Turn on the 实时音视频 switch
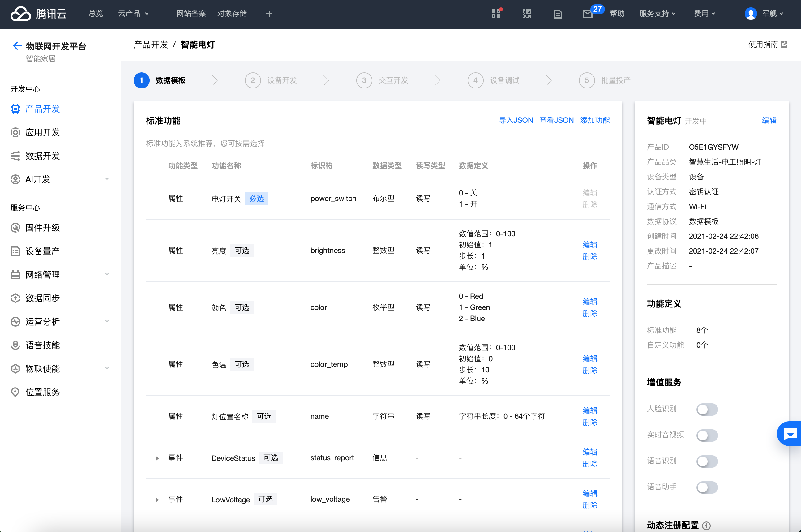Screen dimensions: 801x532 [x=707, y=435]
